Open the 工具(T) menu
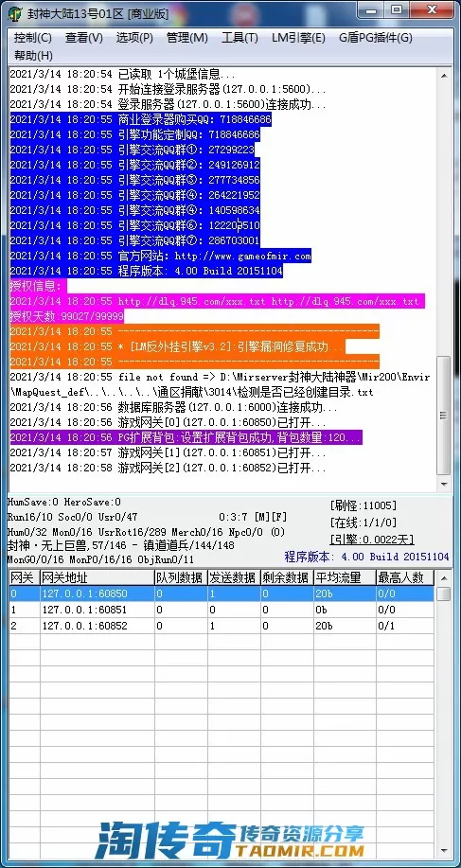Viewport: 461px width, 868px height. (x=239, y=38)
